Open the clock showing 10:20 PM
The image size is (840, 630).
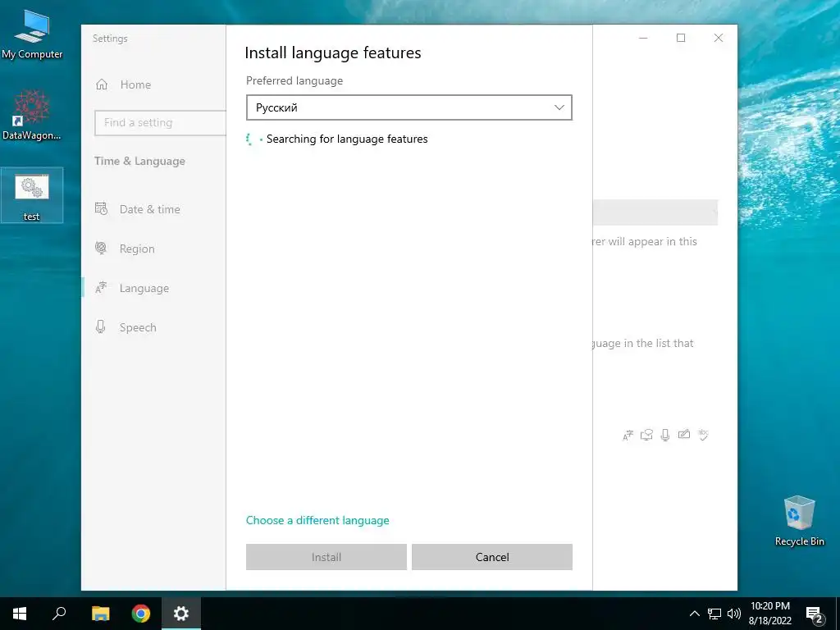(x=769, y=614)
